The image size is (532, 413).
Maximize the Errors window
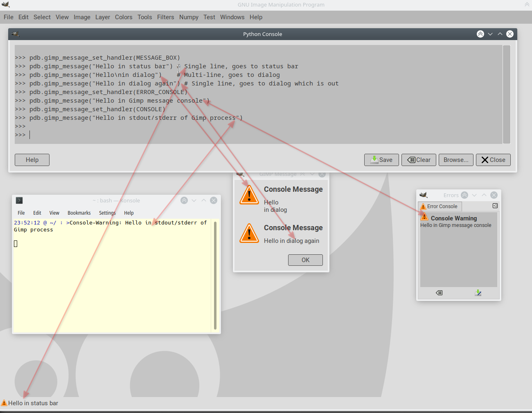[484, 195]
